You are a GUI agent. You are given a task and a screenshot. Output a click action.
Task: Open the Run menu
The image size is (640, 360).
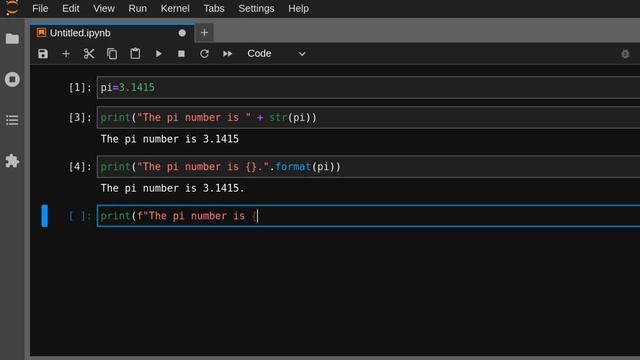tap(138, 8)
